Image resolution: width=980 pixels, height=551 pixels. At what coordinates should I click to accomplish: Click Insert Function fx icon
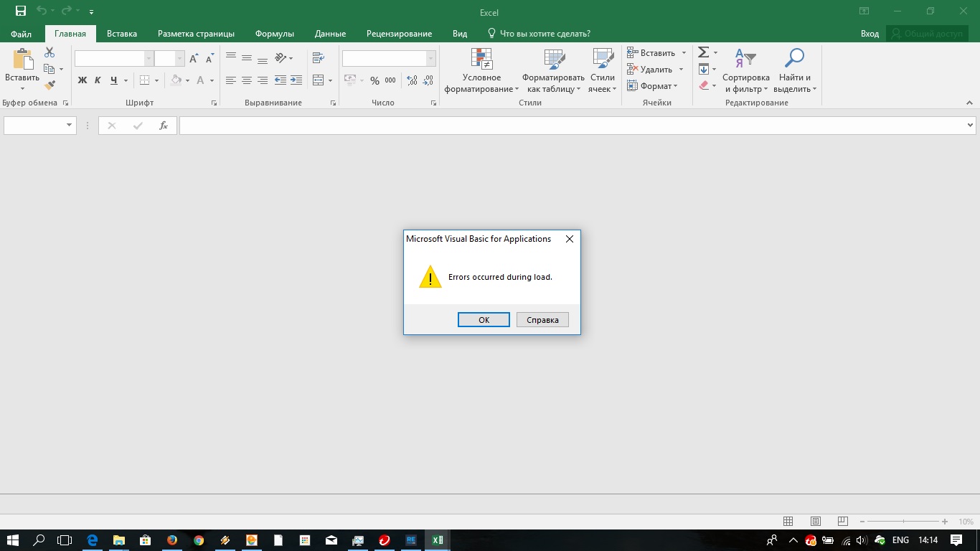point(164,125)
